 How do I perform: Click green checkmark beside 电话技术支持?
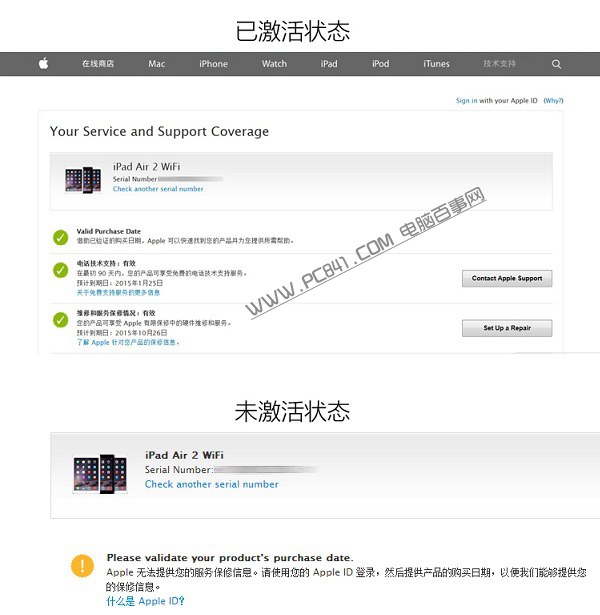tap(60, 270)
